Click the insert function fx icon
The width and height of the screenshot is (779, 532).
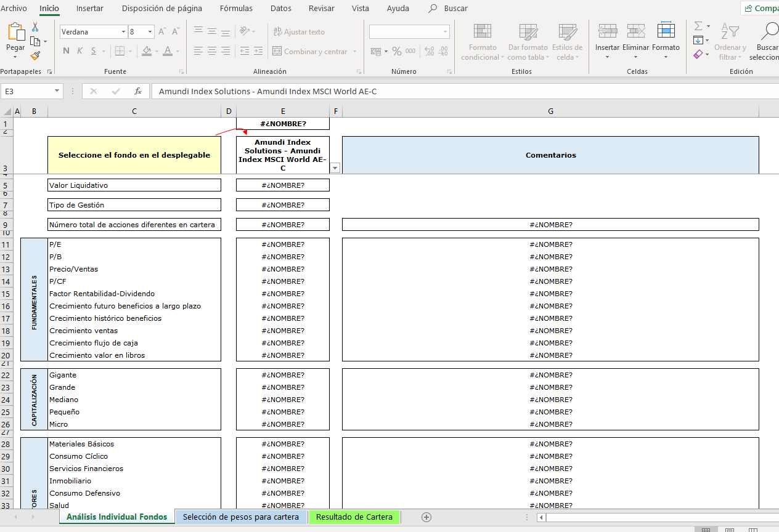pos(138,91)
